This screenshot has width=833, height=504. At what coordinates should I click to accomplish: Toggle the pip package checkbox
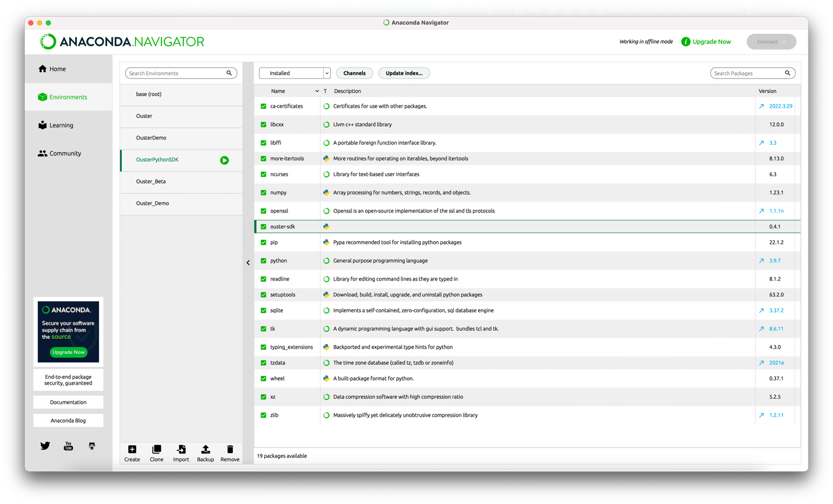pyautogui.click(x=263, y=242)
